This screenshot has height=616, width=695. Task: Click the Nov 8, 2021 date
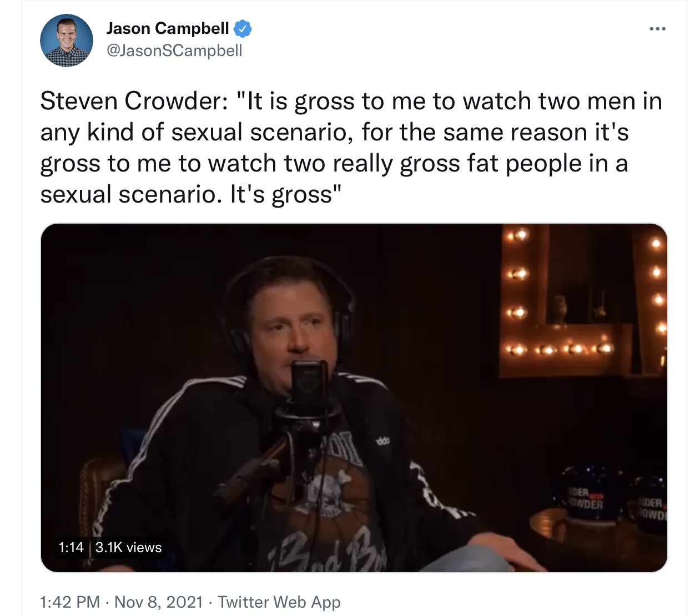pos(159,602)
